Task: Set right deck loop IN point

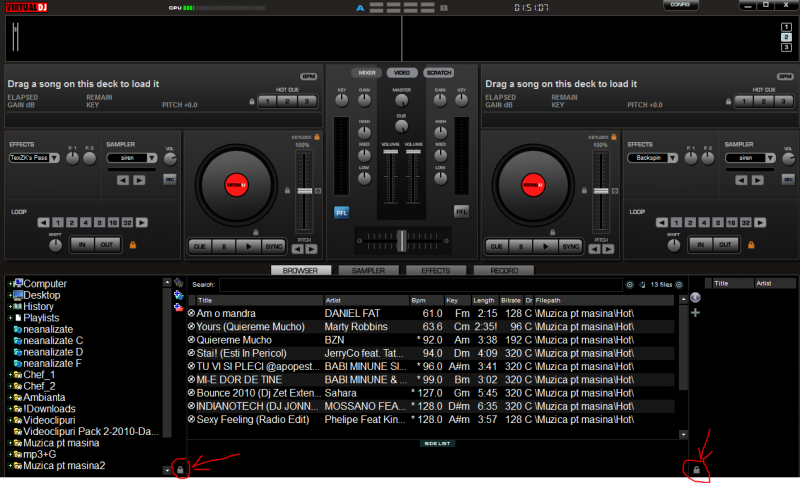Action: (701, 245)
